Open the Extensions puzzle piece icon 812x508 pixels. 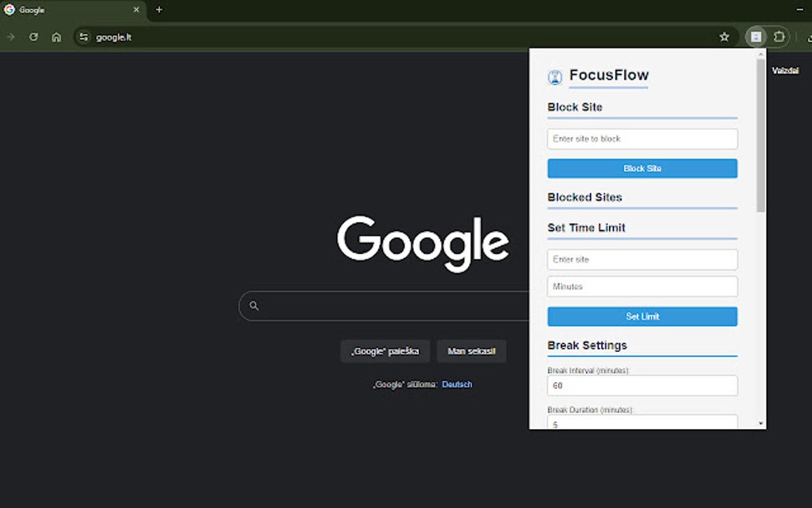tap(778, 37)
